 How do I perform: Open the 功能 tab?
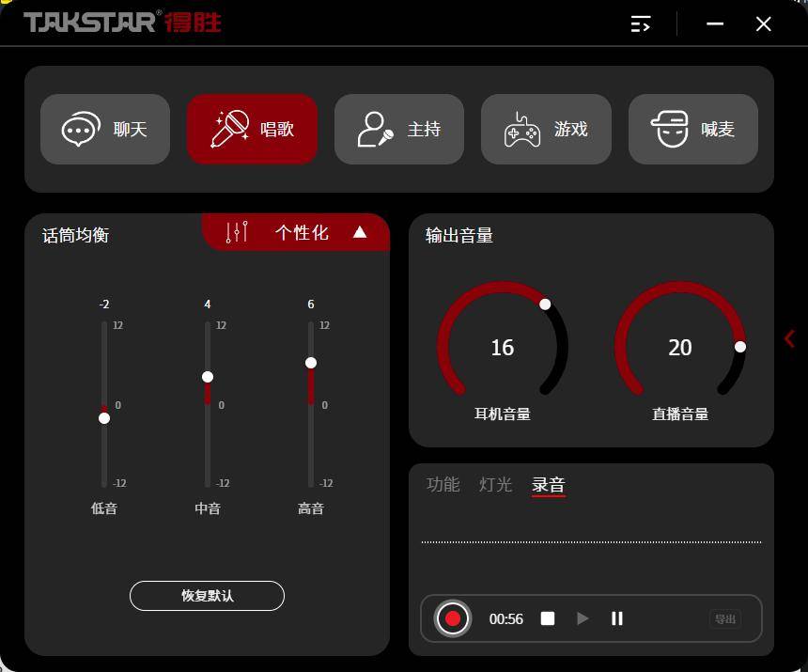[x=443, y=485]
